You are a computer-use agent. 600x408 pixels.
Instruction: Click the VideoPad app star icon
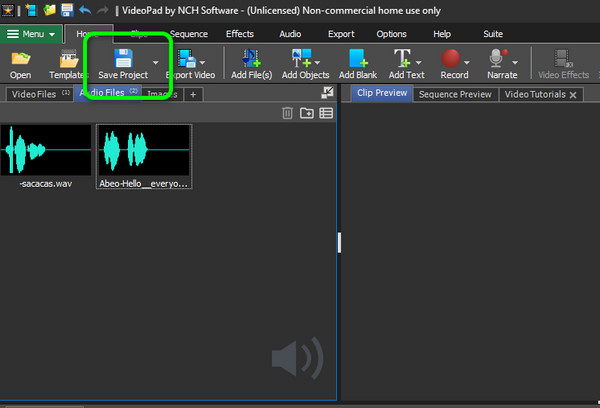8,10
